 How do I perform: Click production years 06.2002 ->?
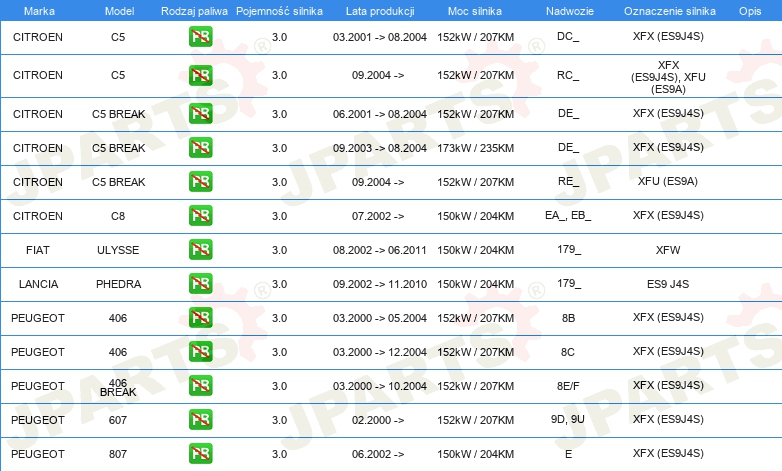pos(378,454)
